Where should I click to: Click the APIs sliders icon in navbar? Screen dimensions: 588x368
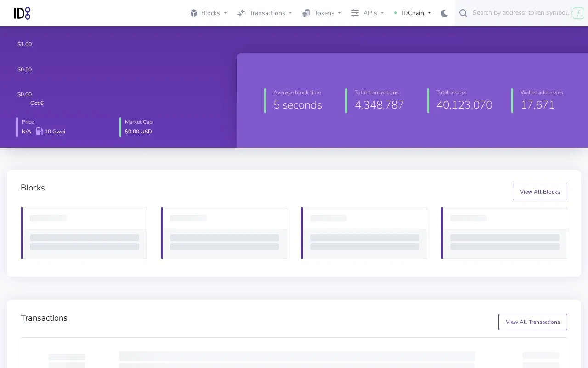pyautogui.click(x=355, y=13)
